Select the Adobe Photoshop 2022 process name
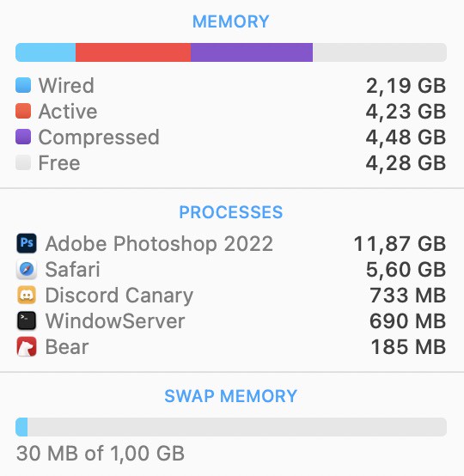 pyautogui.click(x=159, y=244)
